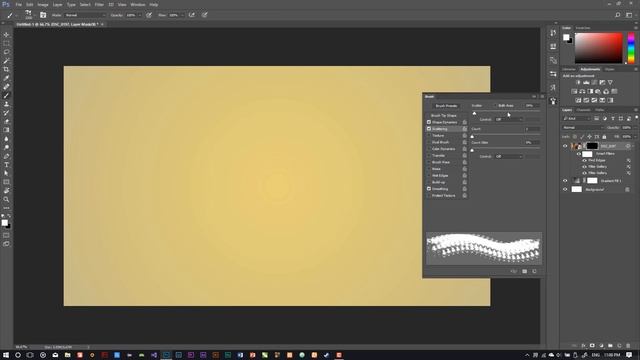
Task: Click the hue spectrum strip in Color panel
Action: coord(631,48)
